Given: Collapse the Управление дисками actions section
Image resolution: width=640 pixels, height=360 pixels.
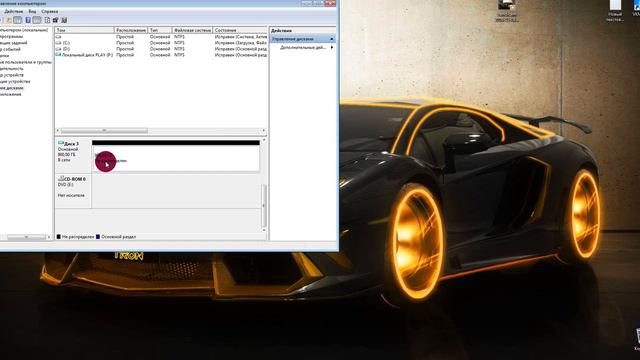Looking at the screenshot, I should [331, 39].
